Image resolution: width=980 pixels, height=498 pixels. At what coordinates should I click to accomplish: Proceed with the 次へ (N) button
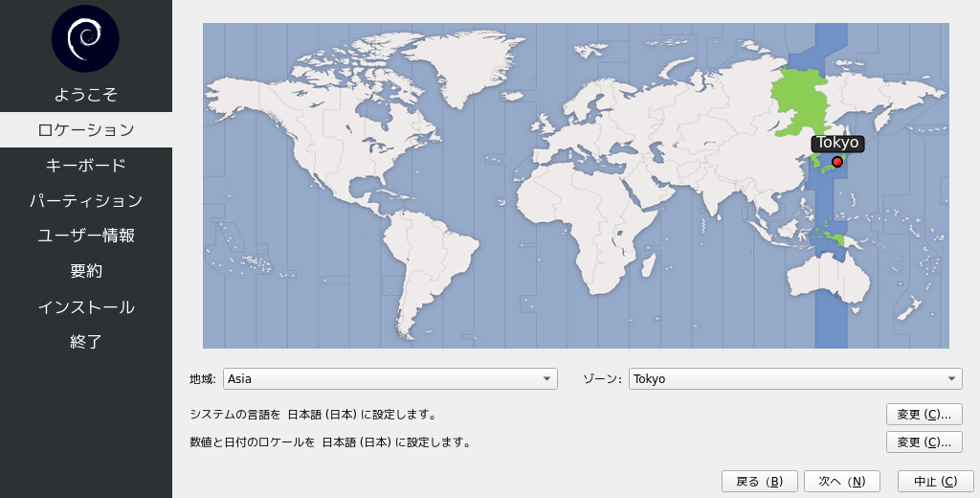coord(841,481)
